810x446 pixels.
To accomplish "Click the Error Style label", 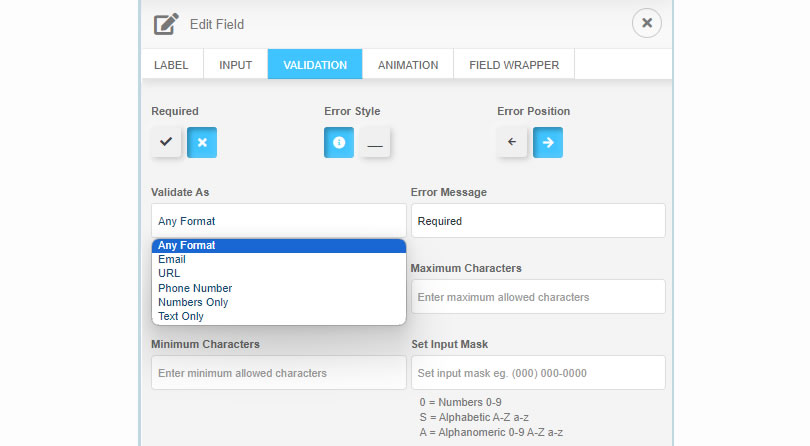I will (352, 111).
